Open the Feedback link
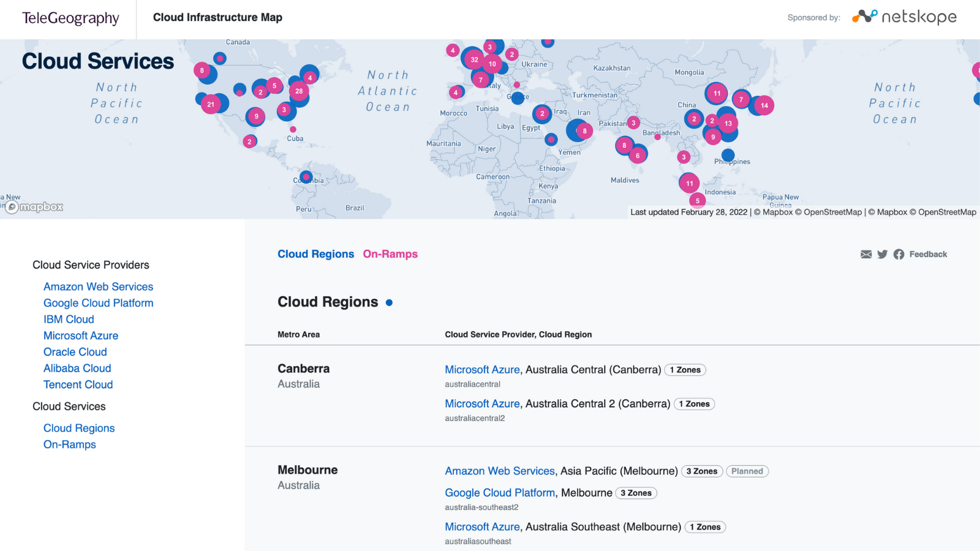 (x=928, y=254)
